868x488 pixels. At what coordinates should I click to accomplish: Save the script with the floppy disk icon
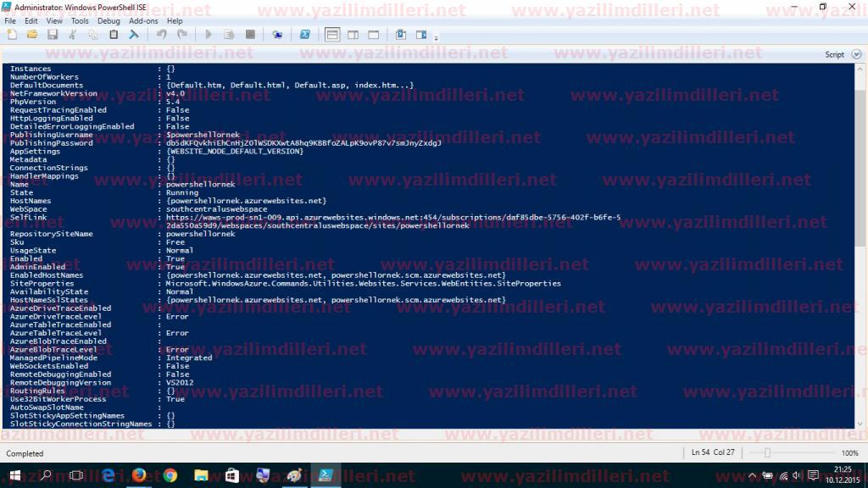[53, 35]
